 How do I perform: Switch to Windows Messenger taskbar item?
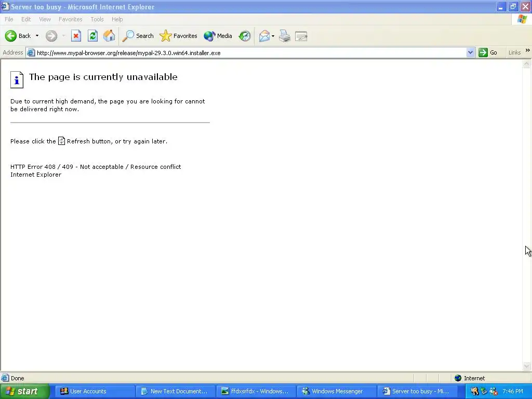(336, 391)
